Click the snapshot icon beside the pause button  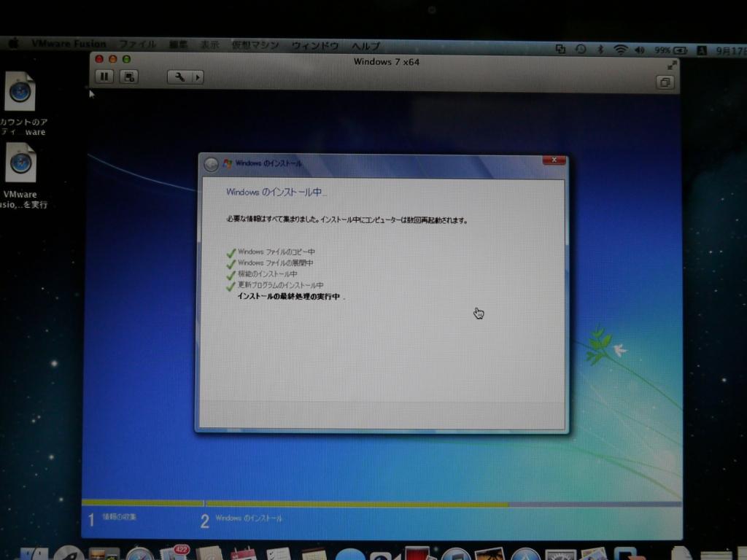(x=129, y=77)
